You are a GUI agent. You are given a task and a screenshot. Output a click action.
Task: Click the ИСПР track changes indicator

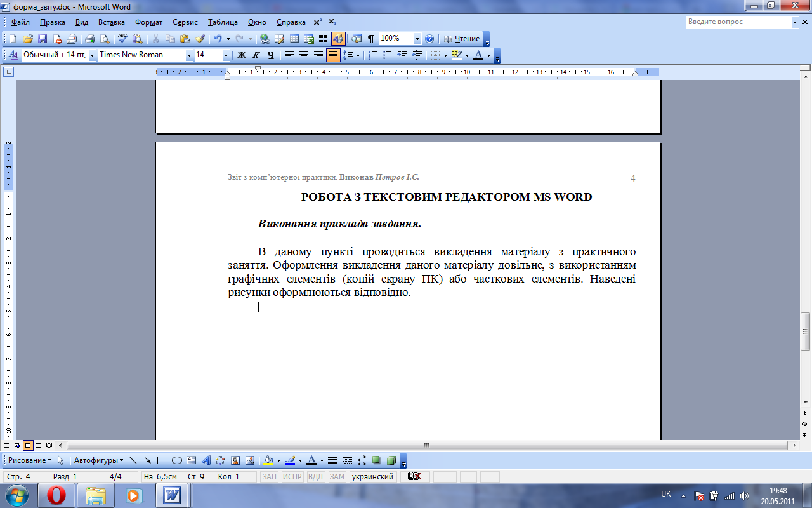(x=292, y=476)
